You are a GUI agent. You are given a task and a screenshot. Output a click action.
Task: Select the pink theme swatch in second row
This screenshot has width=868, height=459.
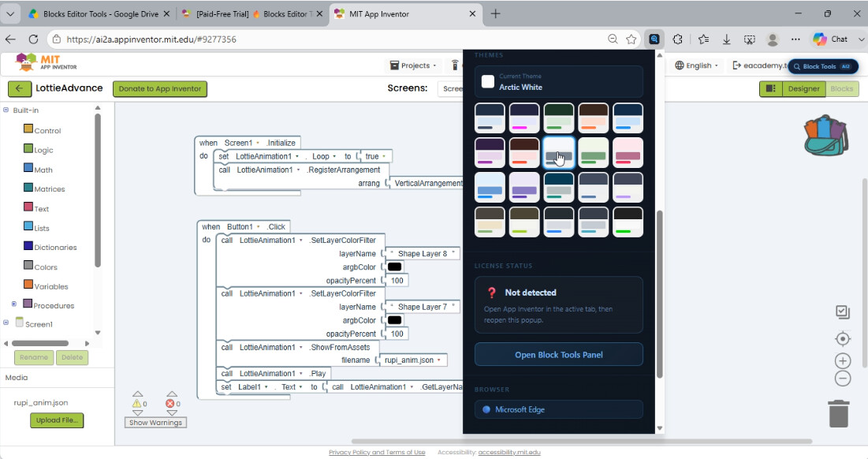pyautogui.click(x=628, y=152)
